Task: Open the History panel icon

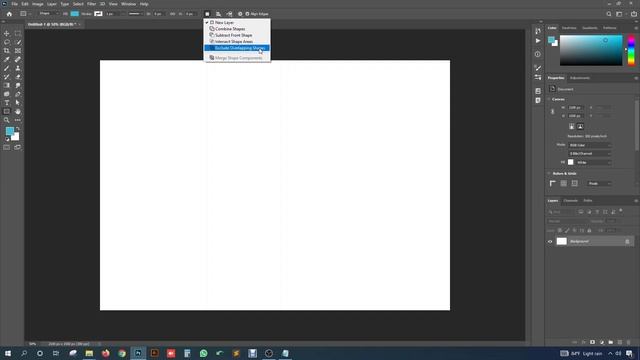Action: pos(538,31)
